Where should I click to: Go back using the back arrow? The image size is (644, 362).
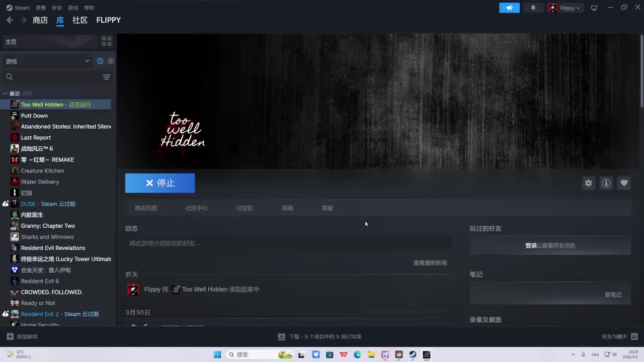(x=10, y=20)
